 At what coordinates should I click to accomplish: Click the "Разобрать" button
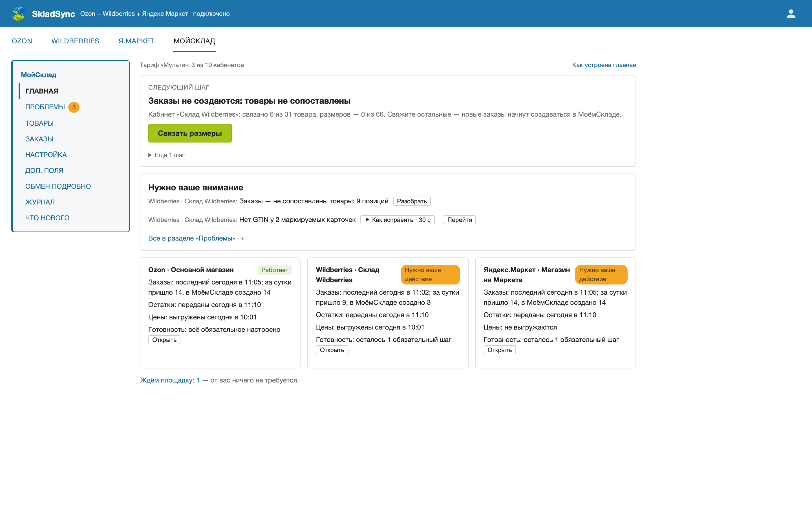[x=412, y=201]
